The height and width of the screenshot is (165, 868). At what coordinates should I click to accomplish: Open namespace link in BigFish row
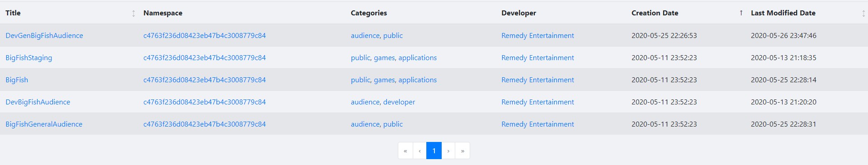(204, 80)
